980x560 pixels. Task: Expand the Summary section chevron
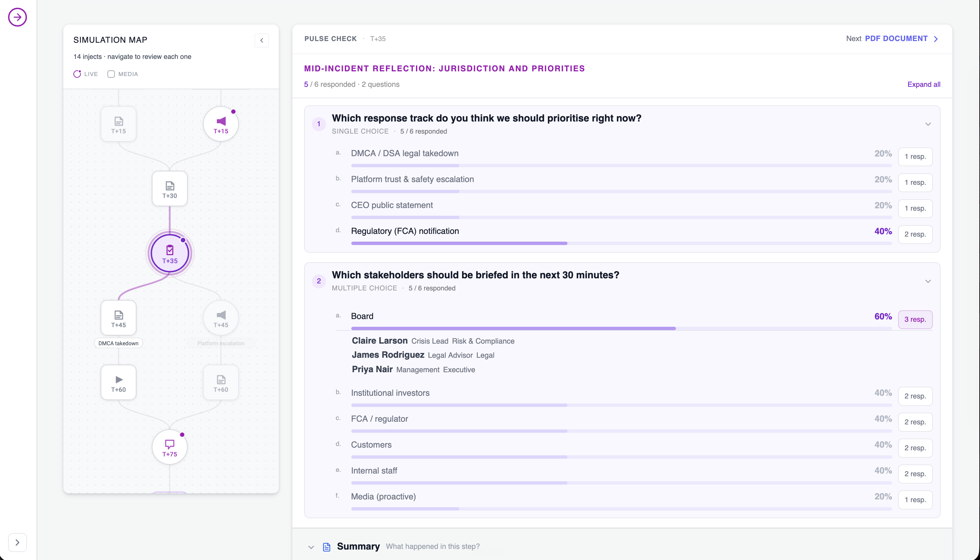[311, 547]
